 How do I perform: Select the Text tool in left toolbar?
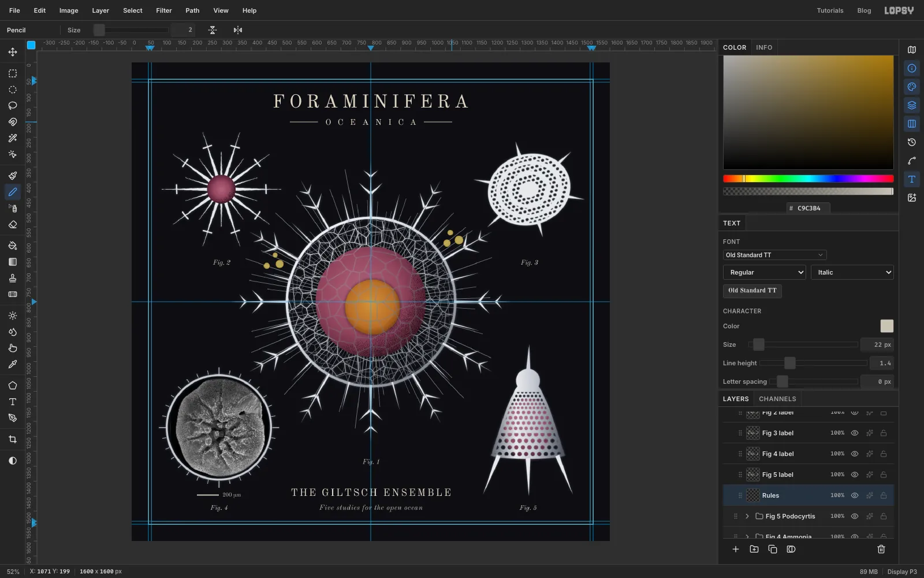pyautogui.click(x=13, y=402)
